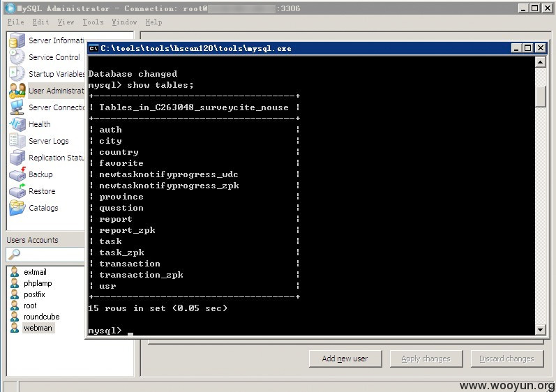The height and width of the screenshot is (392, 556).
Task: Close the mysql.exe console window
Action: [540, 48]
